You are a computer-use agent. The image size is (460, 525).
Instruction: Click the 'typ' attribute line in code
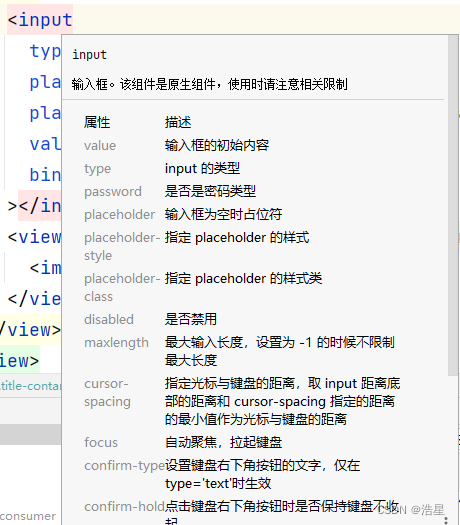tap(45, 51)
